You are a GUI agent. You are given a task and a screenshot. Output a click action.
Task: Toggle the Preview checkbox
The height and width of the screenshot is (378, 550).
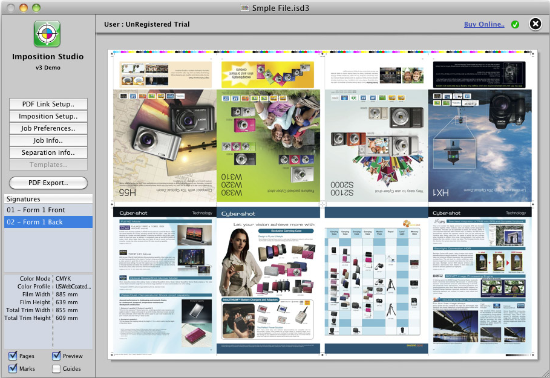[56, 356]
